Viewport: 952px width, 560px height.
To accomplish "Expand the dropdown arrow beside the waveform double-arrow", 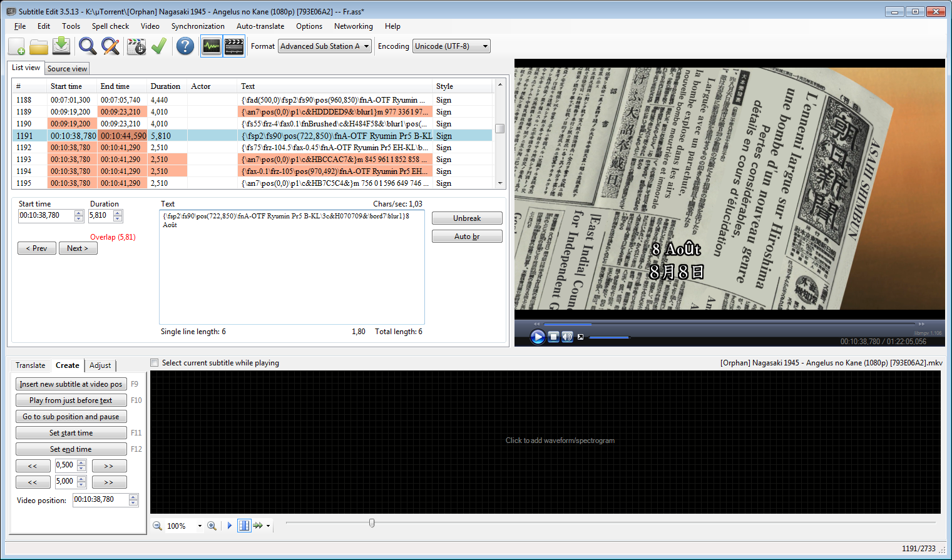I will (x=269, y=526).
